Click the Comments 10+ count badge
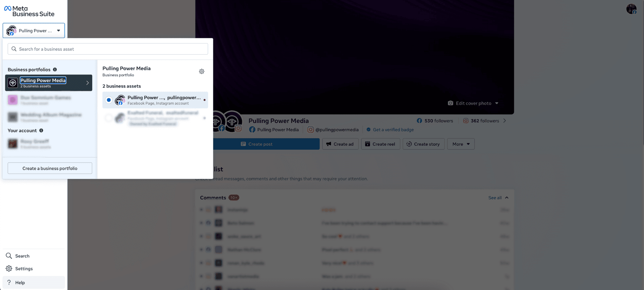The image size is (644, 290). (x=234, y=198)
